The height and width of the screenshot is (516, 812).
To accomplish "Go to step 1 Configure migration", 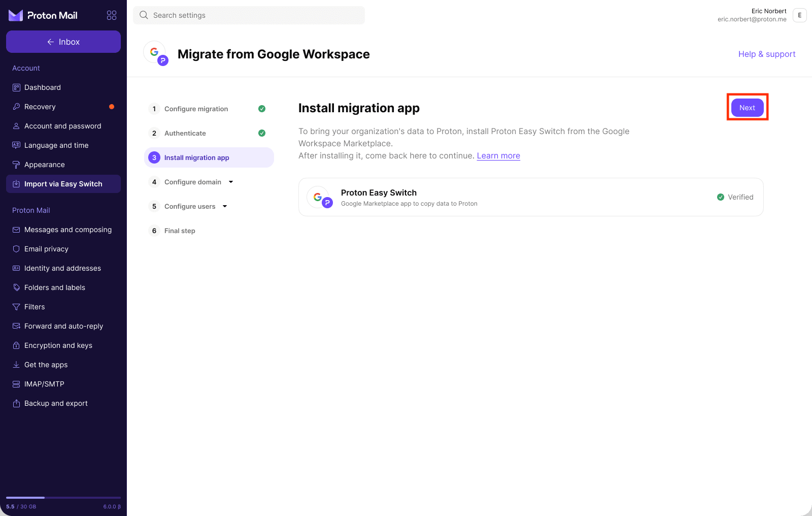I will click(x=209, y=109).
